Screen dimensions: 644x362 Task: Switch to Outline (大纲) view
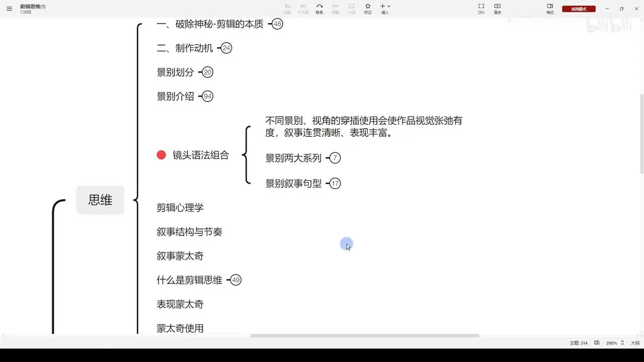[635, 343]
